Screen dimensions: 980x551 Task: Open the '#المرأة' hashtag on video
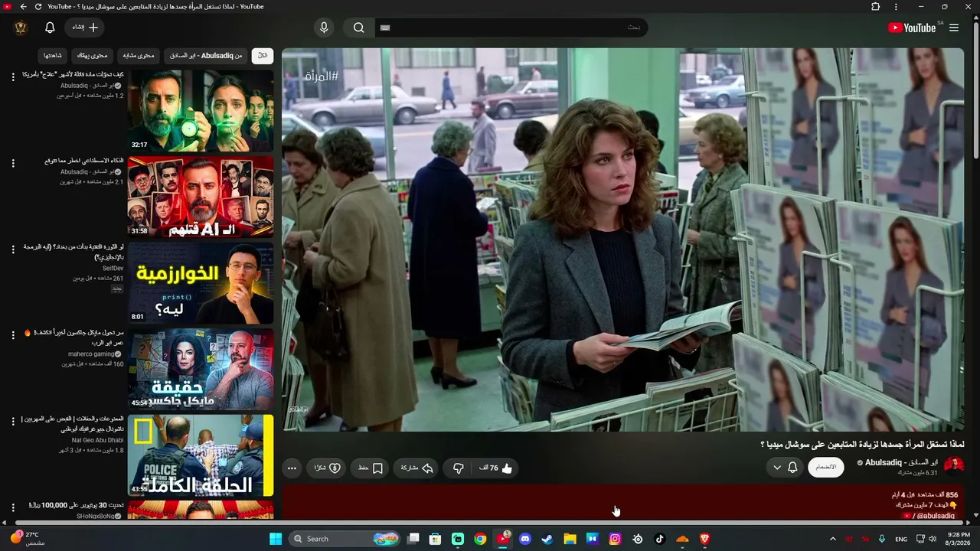(x=322, y=77)
